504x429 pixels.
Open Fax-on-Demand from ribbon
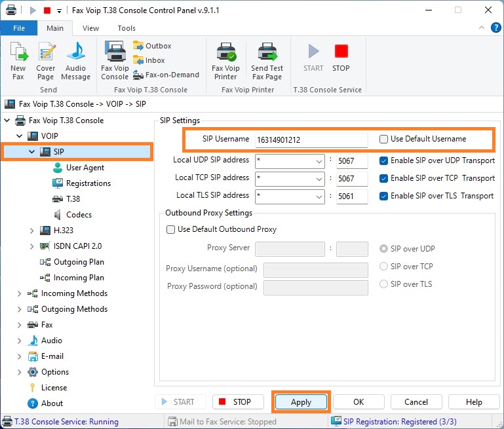(x=166, y=75)
